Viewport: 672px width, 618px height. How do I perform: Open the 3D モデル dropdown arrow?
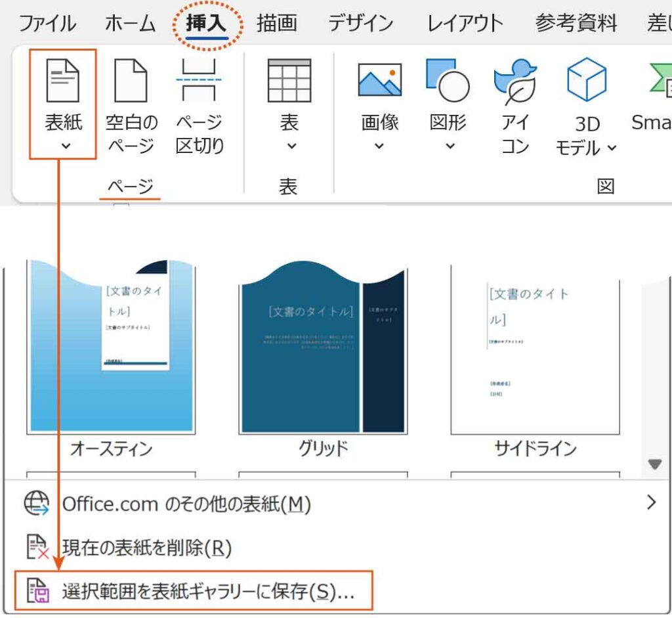coord(612,148)
